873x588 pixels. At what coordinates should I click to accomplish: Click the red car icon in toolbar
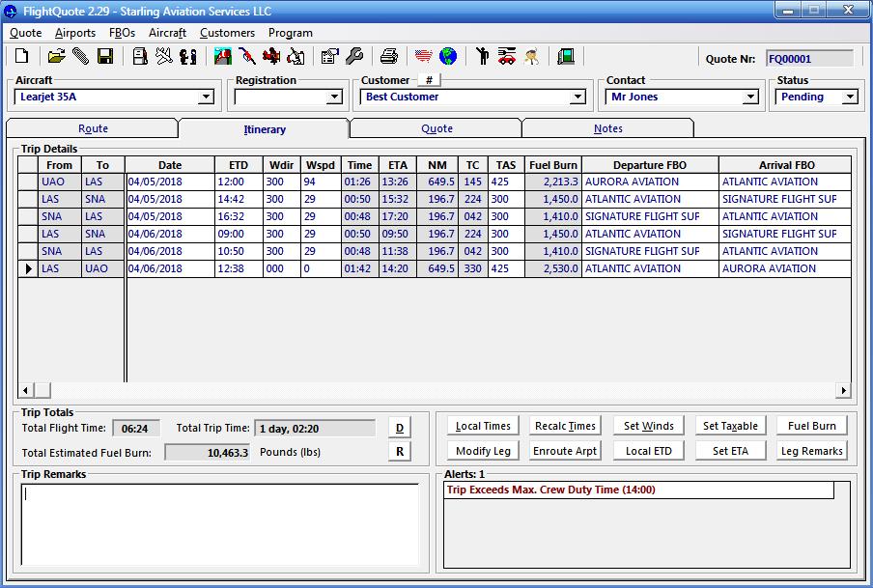pyautogui.click(x=507, y=57)
